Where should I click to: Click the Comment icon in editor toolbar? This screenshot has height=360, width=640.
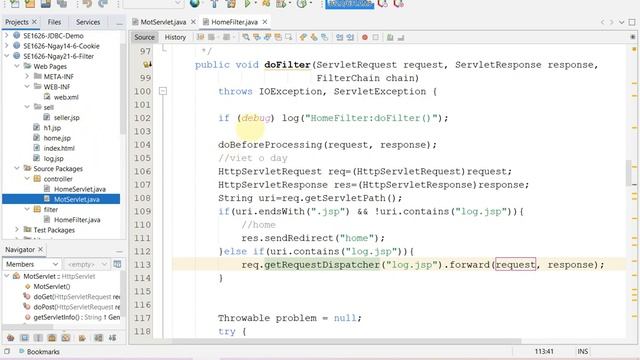390,37
